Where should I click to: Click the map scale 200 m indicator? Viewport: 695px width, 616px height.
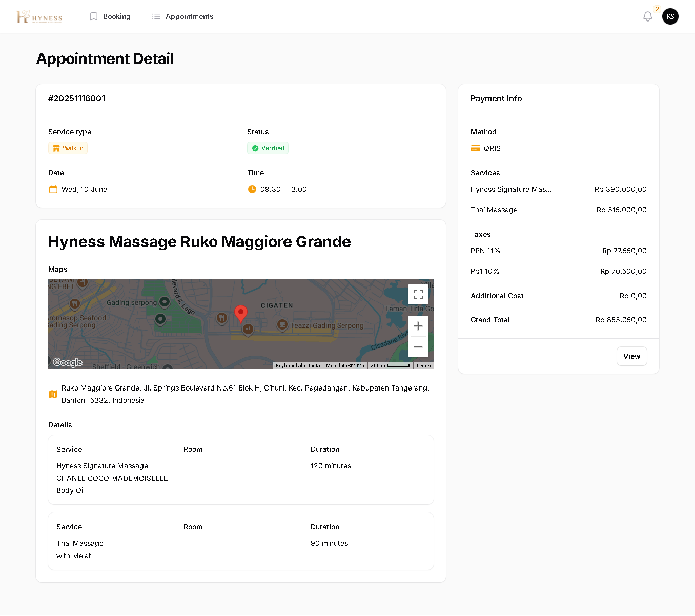(390, 366)
